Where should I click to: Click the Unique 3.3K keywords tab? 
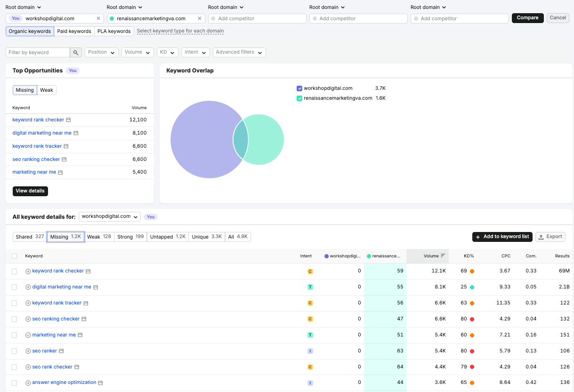click(207, 237)
